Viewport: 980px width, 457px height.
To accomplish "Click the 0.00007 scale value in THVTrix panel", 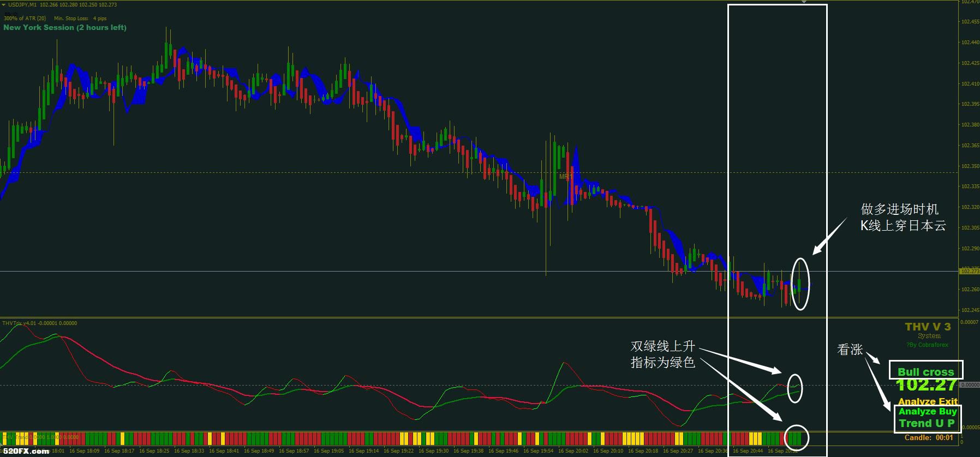I will tap(969, 322).
